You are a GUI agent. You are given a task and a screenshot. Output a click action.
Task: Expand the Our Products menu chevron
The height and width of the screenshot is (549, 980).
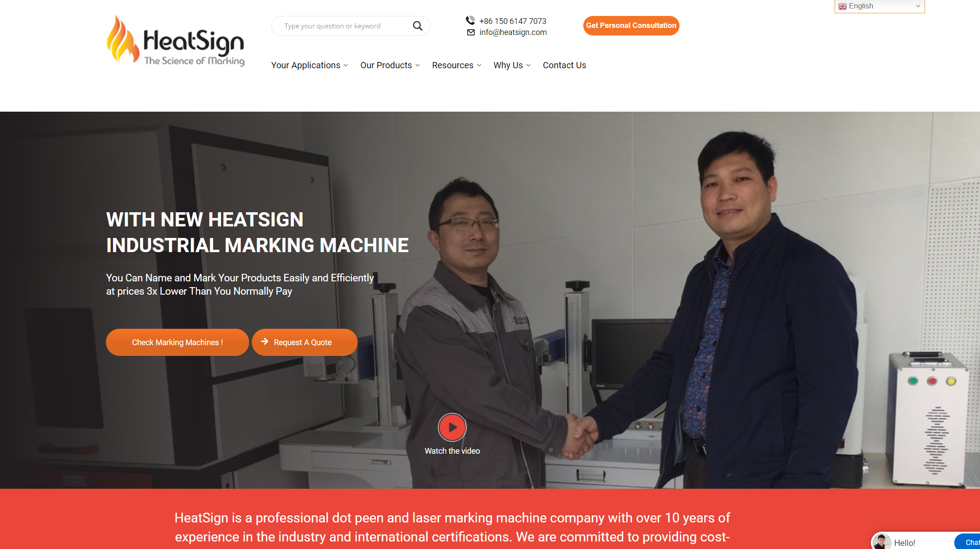coord(418,66)
